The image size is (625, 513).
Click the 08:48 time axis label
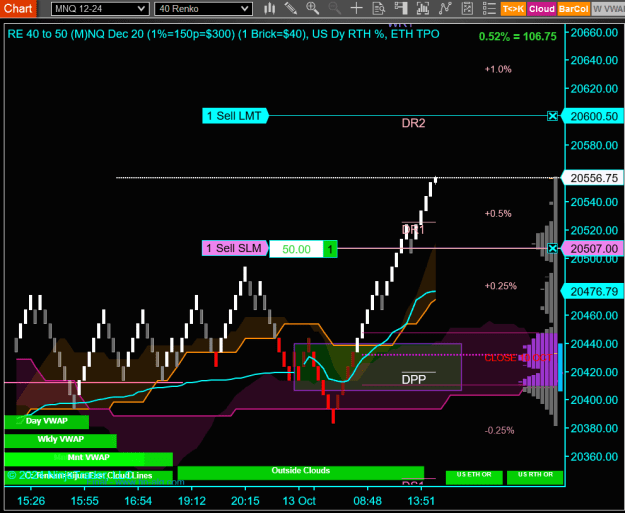pyautogui.click(x=368, y=501)
